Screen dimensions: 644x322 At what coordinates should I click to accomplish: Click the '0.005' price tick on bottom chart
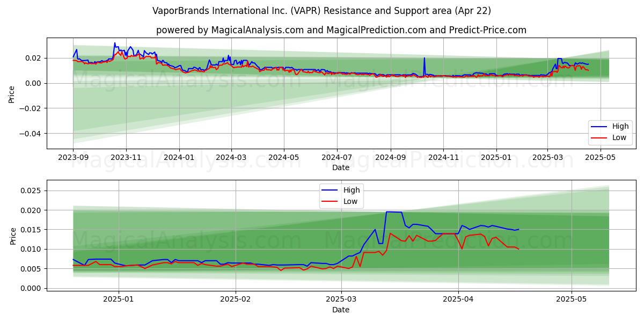[32, 269]
